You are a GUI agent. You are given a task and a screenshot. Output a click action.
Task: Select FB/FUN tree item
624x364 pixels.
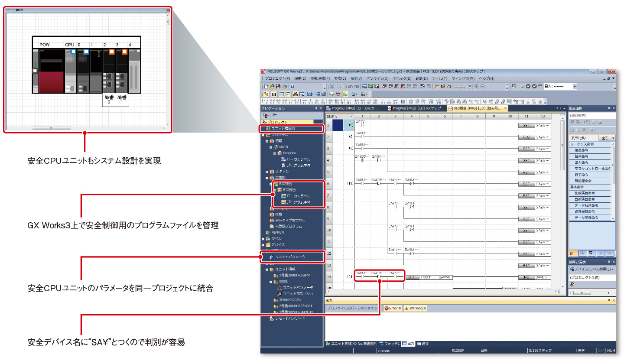277,232
